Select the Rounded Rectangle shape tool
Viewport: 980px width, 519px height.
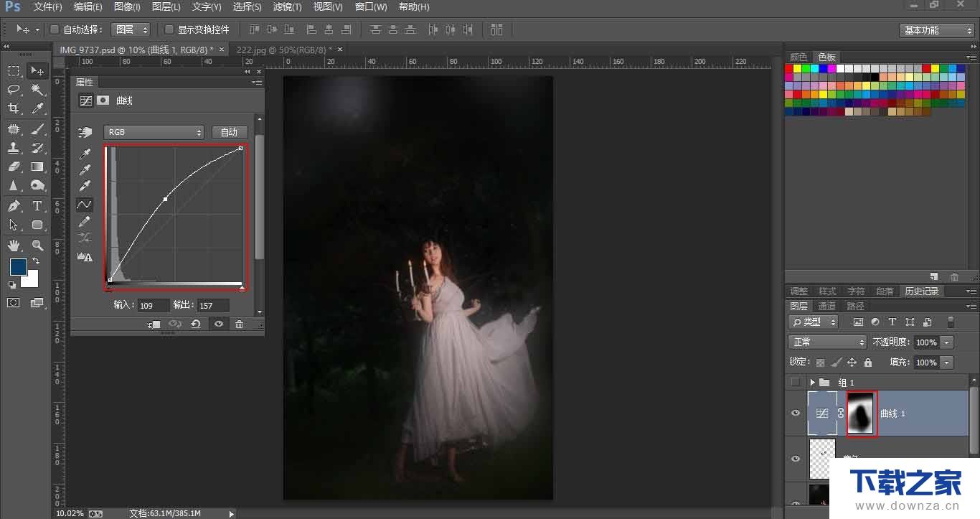pos(37,225)
